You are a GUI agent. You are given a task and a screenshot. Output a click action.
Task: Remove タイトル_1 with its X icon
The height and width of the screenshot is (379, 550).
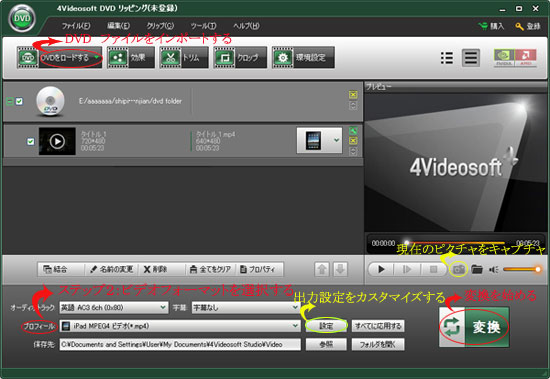353,141
